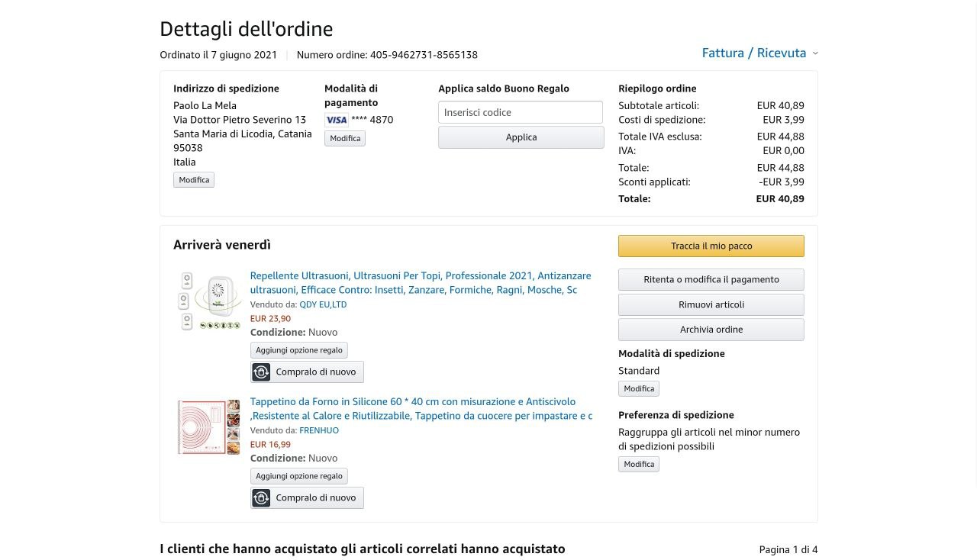Image resolution: width=977 pixels, height=560 pixels.
Task: Click the arrow next to Fattura / Ricevuta
Action: [x=815, y=53]
